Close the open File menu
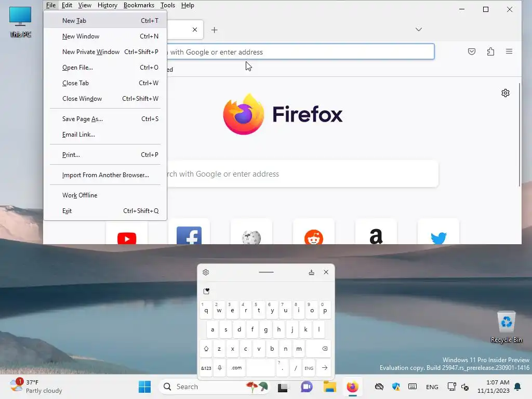 pos(51,5)
